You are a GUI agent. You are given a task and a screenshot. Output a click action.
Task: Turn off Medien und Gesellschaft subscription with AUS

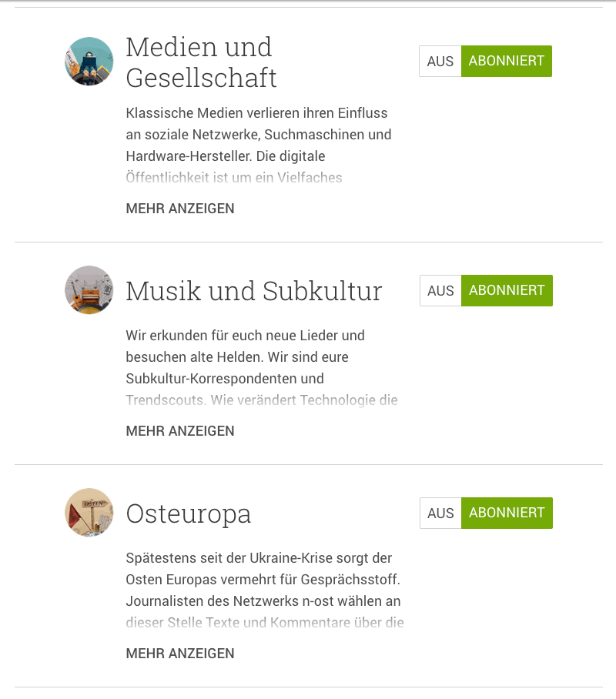pos(440,61)
